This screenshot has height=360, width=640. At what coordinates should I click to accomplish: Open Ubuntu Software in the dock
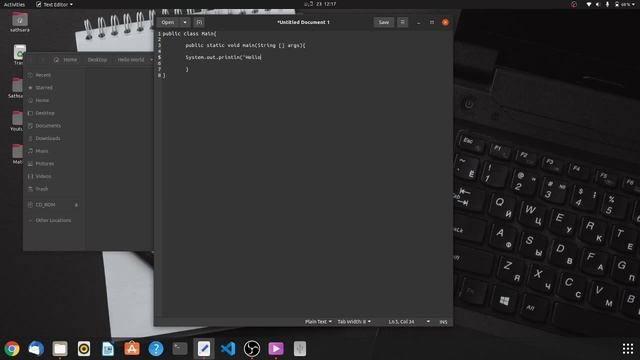point(132,349)
